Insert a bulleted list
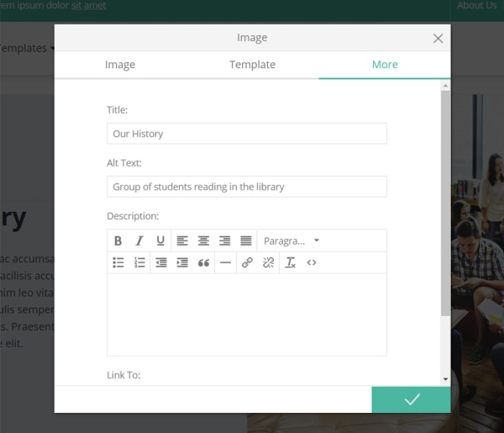Screen dimensions: 504x433 [x=118, y=262]
